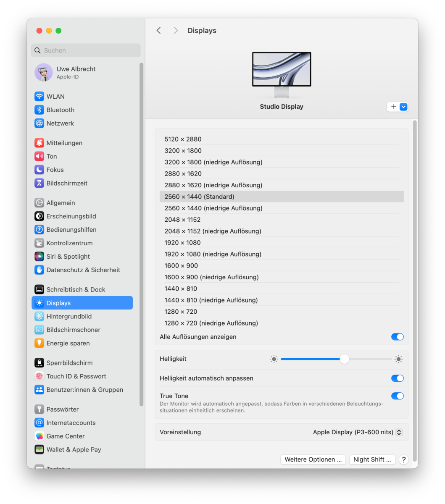445x504 pixels.
Task: Select 2048 × 1152 (niedrige Auflösung)
Action: tap(282, 231)
